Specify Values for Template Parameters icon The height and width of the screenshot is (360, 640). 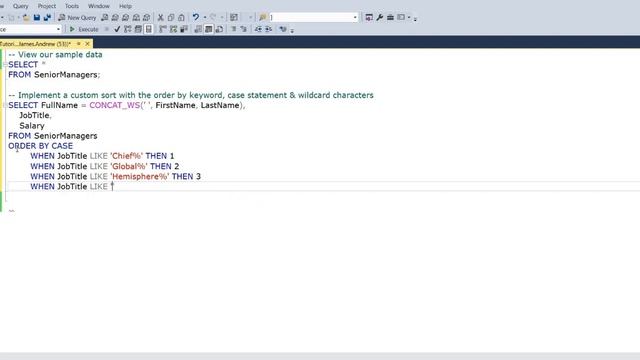tap(283, 29)
